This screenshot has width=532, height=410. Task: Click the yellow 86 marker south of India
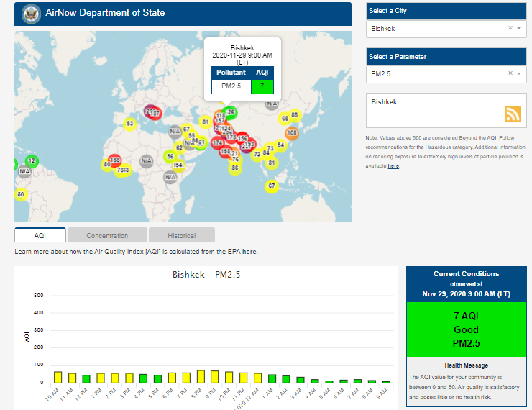(x=234, y=168)
